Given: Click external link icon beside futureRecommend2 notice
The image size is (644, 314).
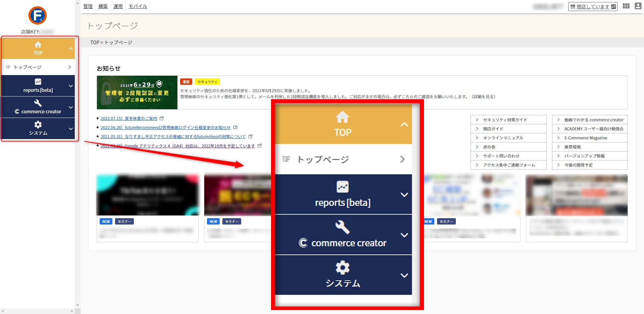Looking at the screenshot, I should (235, 127).
